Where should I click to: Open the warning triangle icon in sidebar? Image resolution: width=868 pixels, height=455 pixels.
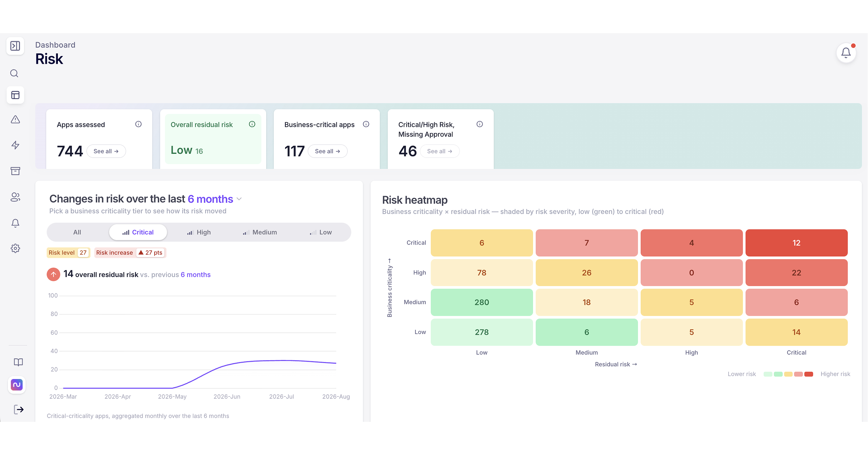pos(15,119)
